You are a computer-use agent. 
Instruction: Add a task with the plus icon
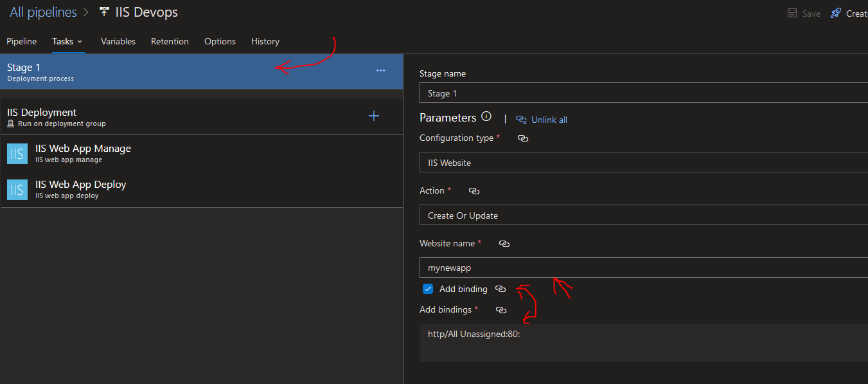373,116
